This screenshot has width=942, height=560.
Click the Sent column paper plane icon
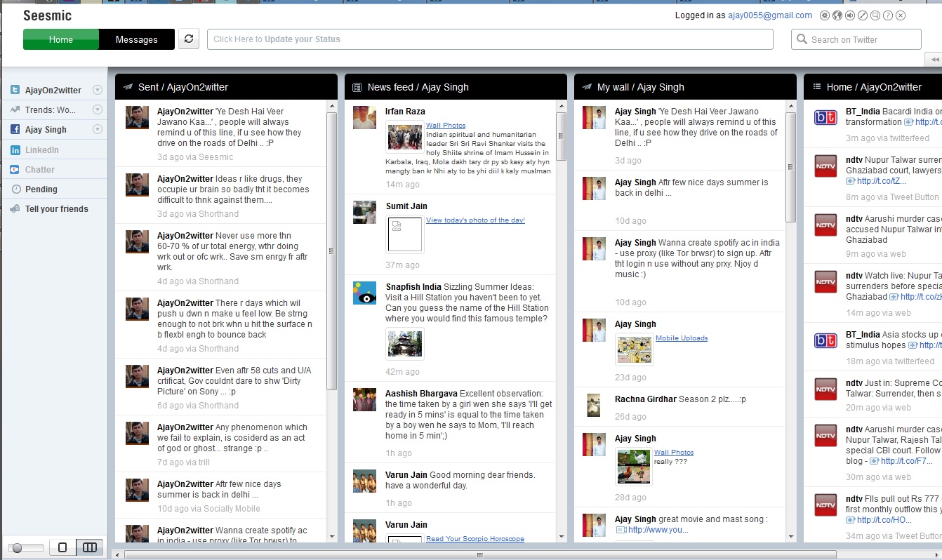pyautogui.click(x=128, y=87)
